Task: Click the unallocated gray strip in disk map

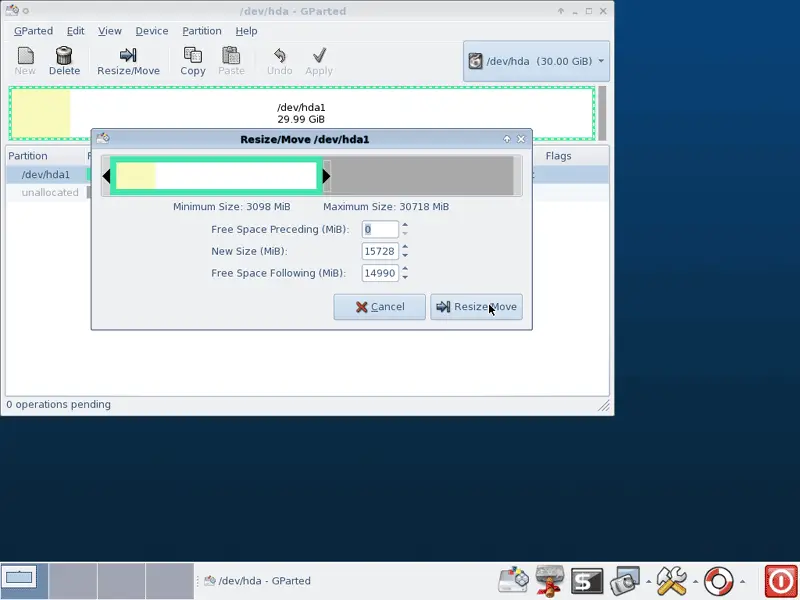Action: tap(602, 113)
